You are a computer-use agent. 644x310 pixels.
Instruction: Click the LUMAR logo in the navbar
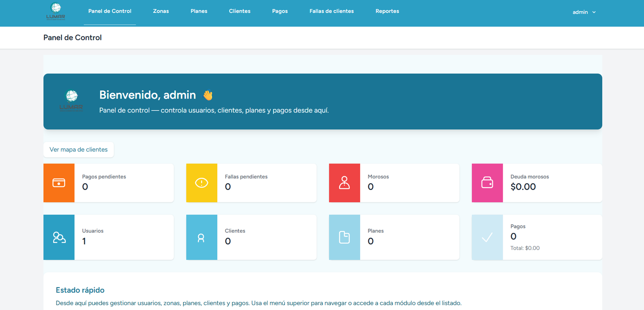pyautogui.click(x=56, y=12)
